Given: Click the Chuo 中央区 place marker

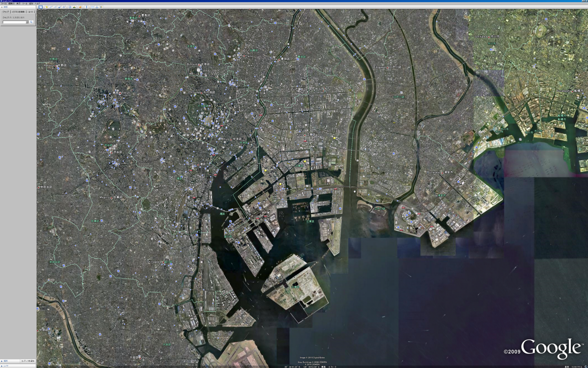Looking at the screenshot, I should 231,139.
